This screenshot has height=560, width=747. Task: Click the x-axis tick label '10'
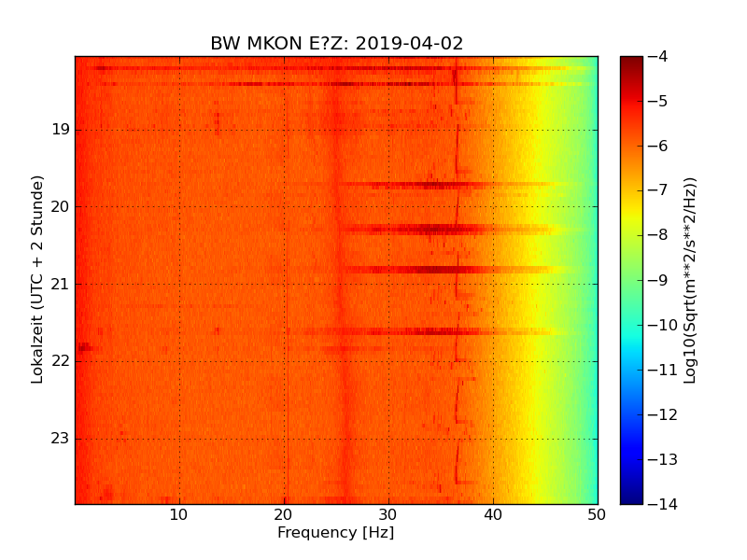point(178,515)
